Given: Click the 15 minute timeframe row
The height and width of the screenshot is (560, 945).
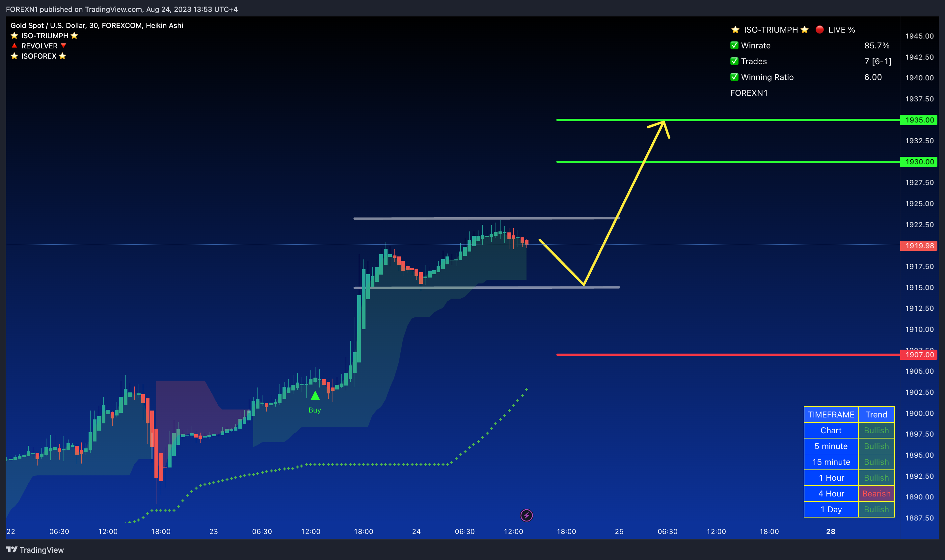Looking at the screenshot, I should (x=849, y=462).
